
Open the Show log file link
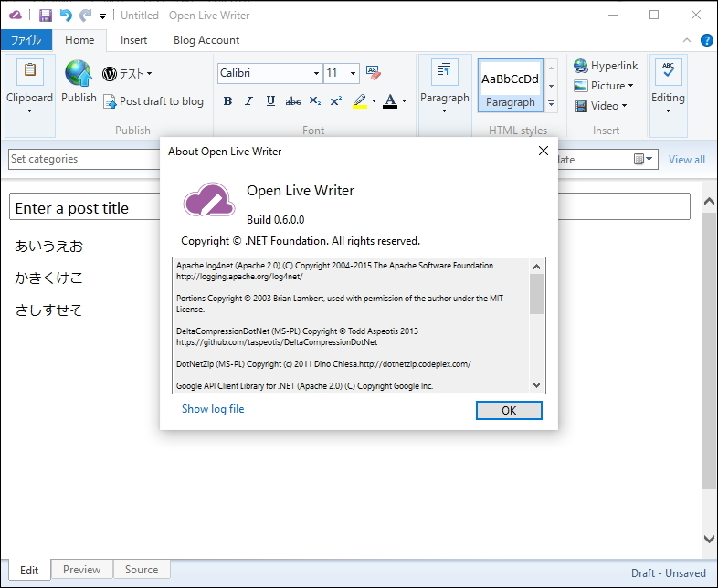[x=213, y=409]
